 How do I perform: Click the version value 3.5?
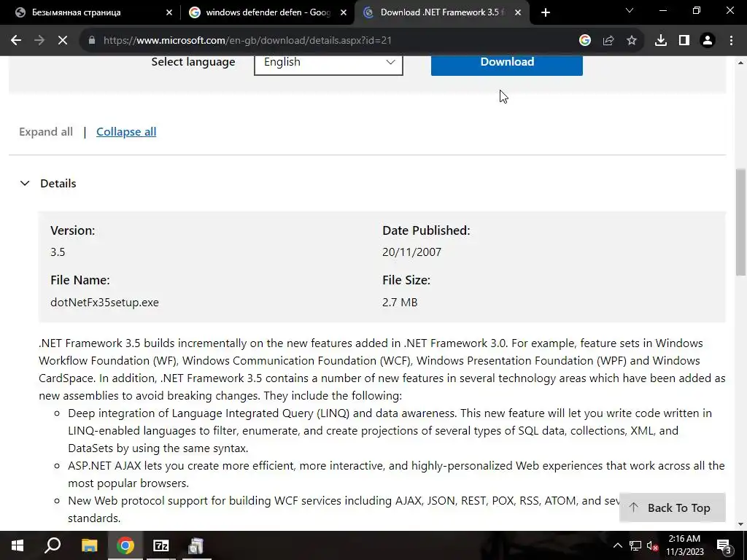(58, 252)
